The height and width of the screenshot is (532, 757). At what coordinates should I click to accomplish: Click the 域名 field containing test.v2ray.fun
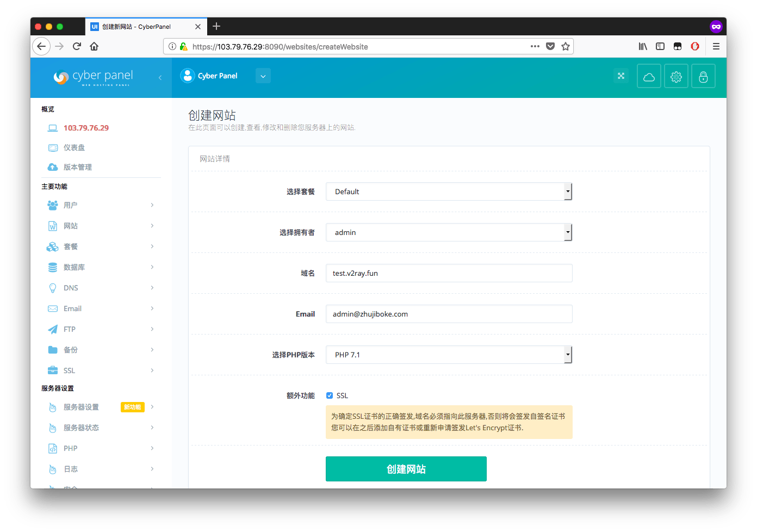449,273
